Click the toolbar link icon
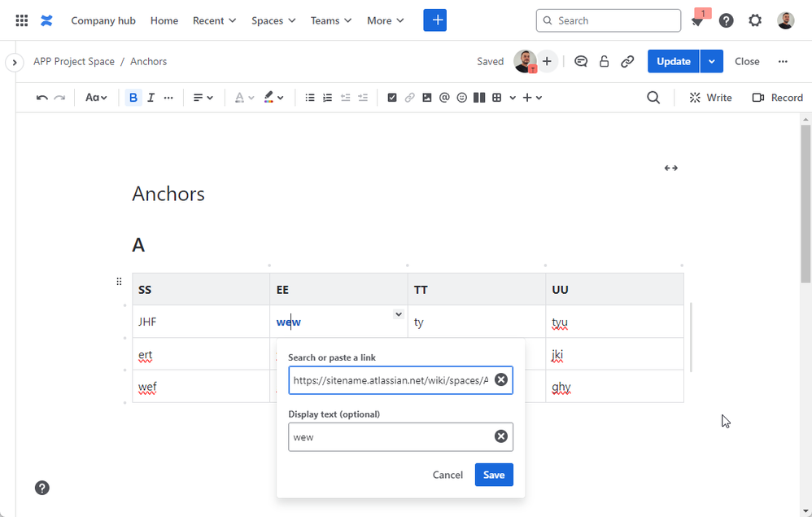This screenshot has width=812, height=517. pos(409,98)
